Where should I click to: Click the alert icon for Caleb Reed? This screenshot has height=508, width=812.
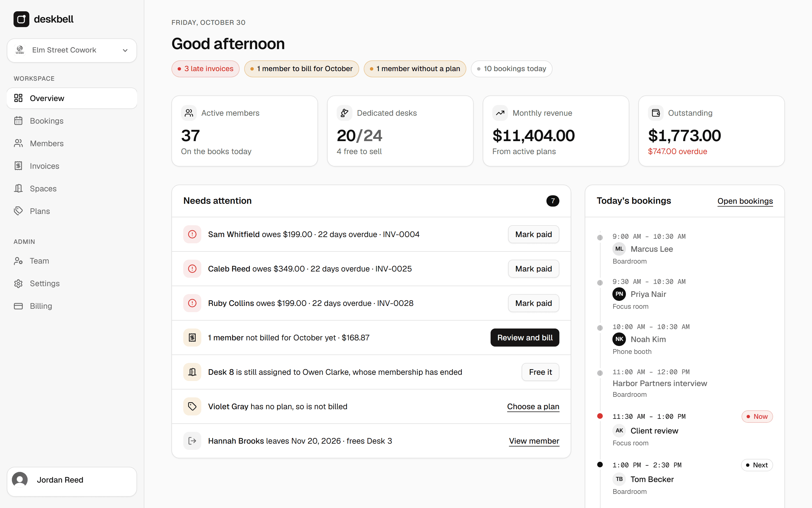192,269
